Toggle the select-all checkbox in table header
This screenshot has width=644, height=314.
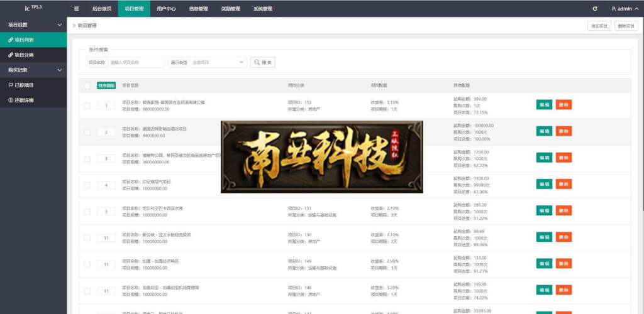pos(87,85)
